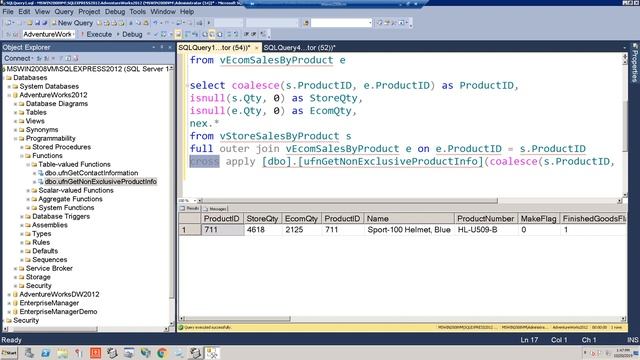Click Object Explorer filter icon
The width and height of the screenshot is (640, 360).
tap(61, 58)
